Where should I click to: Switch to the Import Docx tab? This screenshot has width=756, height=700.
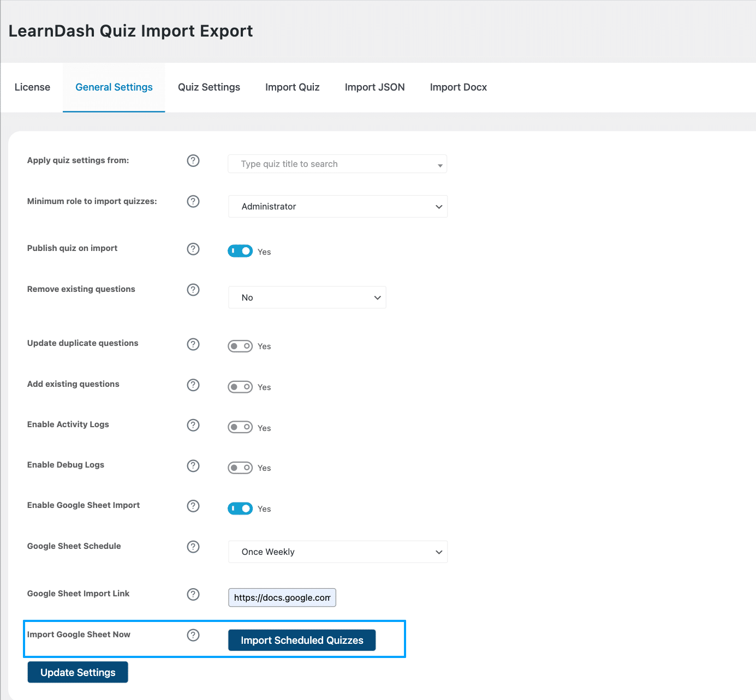coord(459,87)
